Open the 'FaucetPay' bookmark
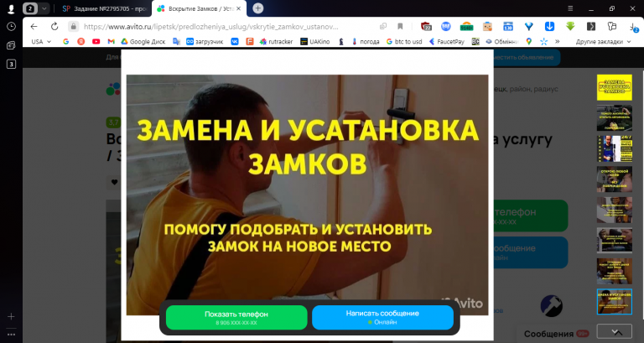The image size is (644, 343). 446,41
